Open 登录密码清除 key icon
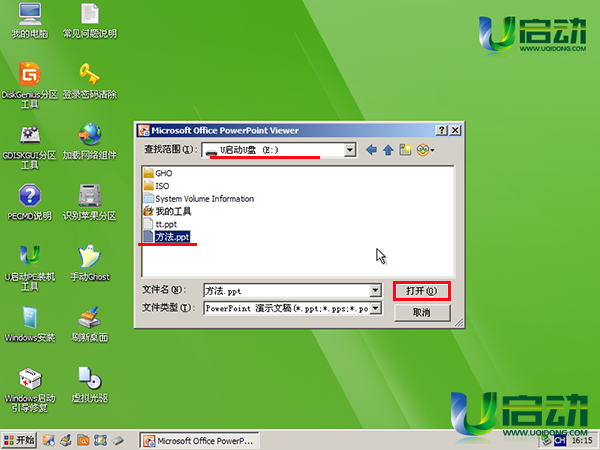600x450 pixels. pyautogui.click(x=90, y=81)
